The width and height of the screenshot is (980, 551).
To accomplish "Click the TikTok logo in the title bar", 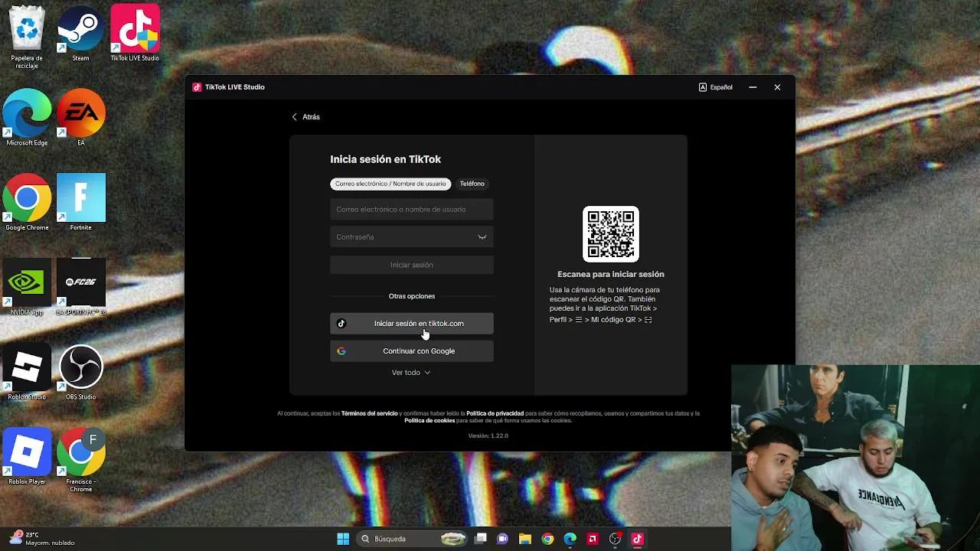I will tap(197, 87).
